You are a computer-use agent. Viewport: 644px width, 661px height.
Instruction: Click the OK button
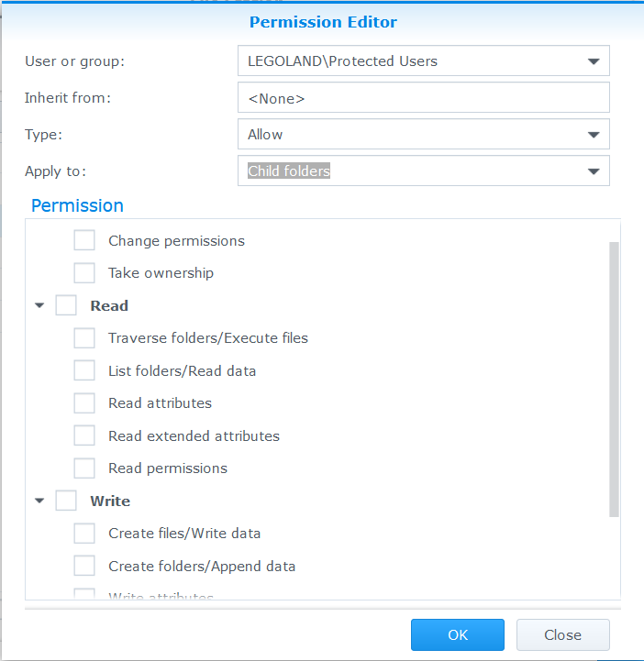(x=458, y=634)
